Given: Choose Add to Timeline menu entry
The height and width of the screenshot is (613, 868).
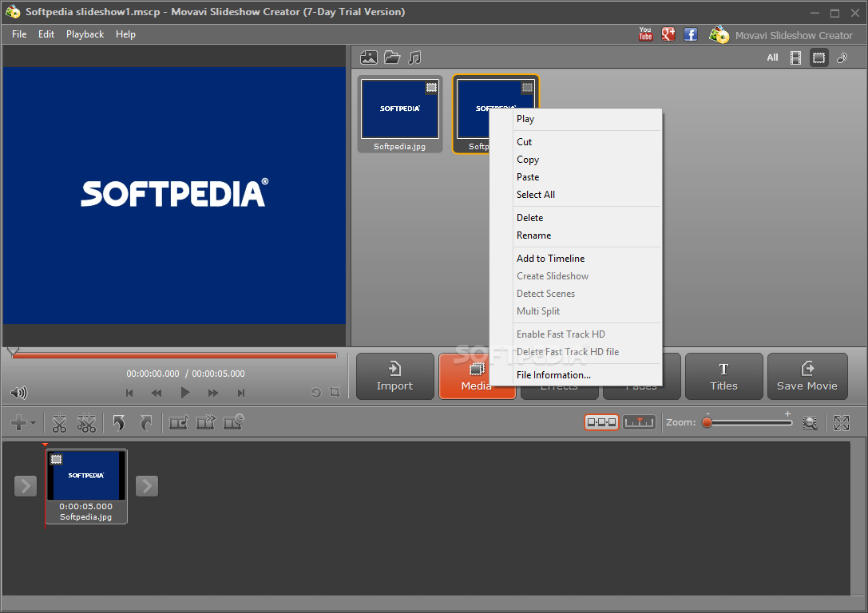Looking at the screenshot, I should [x=576, y=259].
